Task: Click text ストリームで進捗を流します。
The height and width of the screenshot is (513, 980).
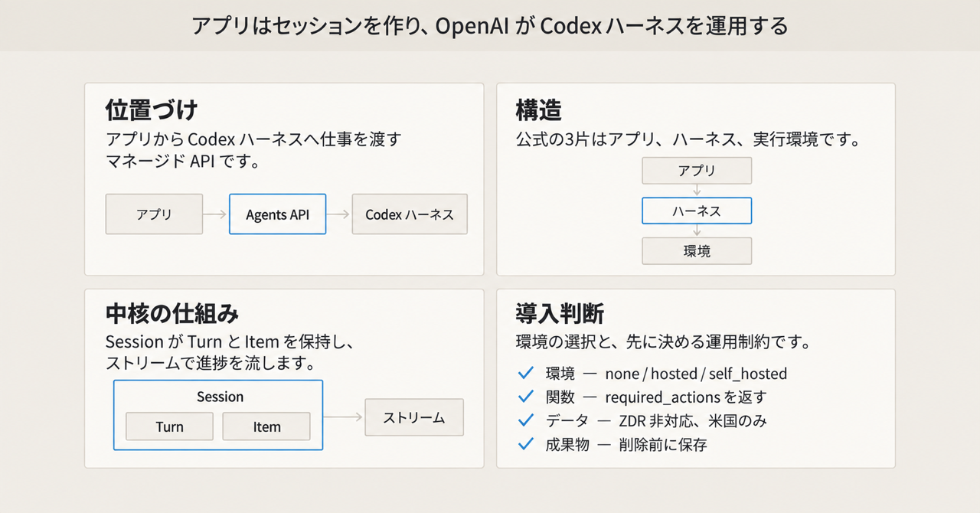Action: point(211,363)
